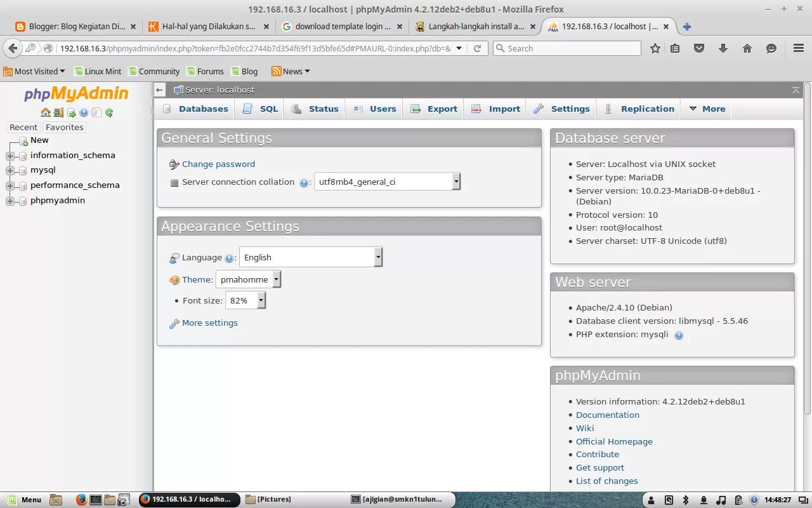This screenshot has height=508, width=812.
Task: Open the Query window icon in sidebar
Action: pyautogui.click(x=72, y=113)
